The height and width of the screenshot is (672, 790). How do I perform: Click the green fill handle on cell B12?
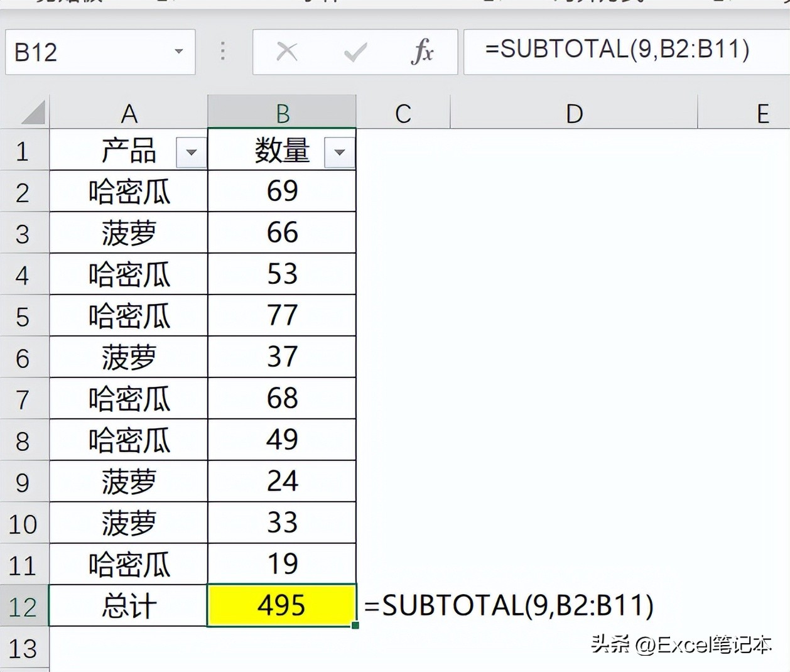pos(355,626)
